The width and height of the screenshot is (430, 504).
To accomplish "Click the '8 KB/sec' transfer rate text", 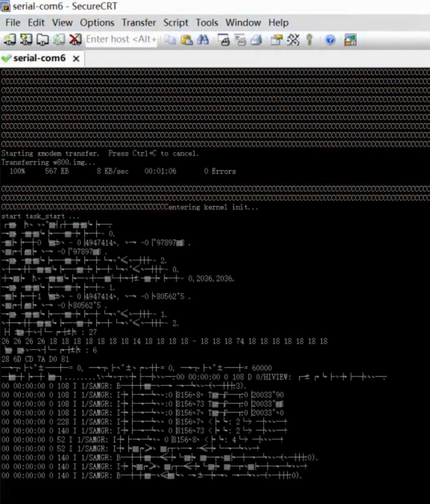I will pyautogui.click(x=112, y=171).
